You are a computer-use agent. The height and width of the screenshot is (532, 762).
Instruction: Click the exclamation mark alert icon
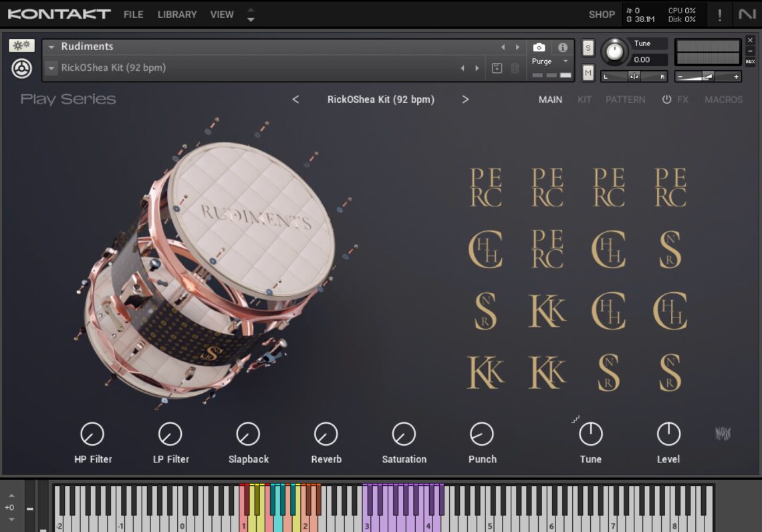pyautogui.click(x=720, y=15)
